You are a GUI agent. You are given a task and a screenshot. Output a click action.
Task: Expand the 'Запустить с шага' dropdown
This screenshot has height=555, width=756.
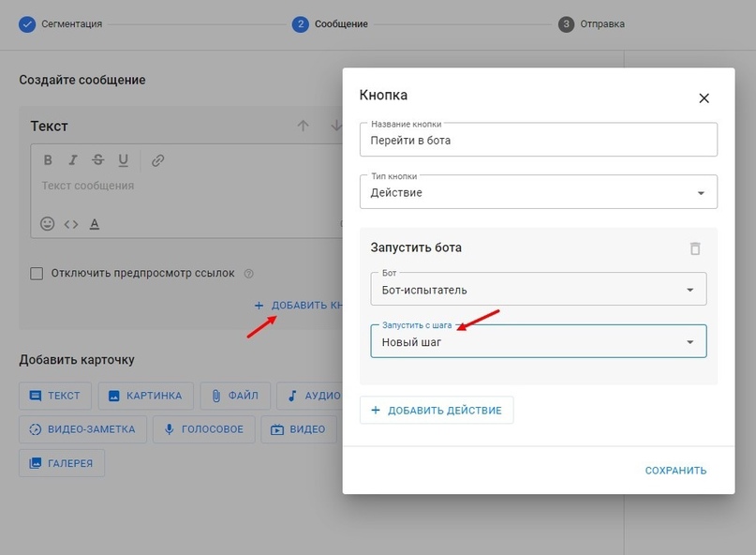tap(538, 342)
